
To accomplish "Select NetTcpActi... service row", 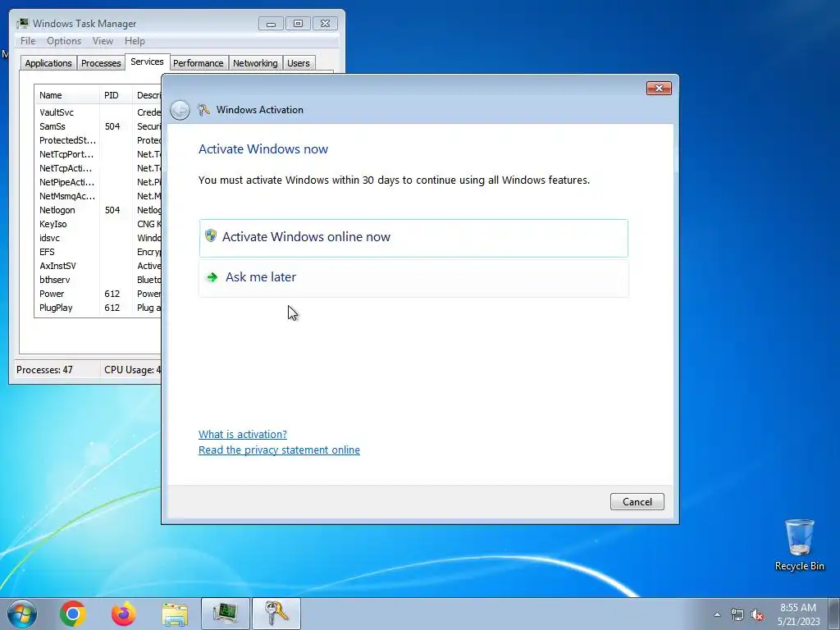I will click(98, 168).
